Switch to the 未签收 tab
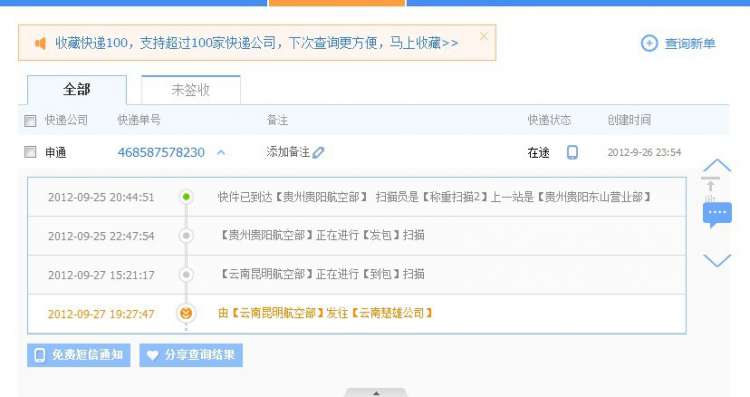 (191, 90)
